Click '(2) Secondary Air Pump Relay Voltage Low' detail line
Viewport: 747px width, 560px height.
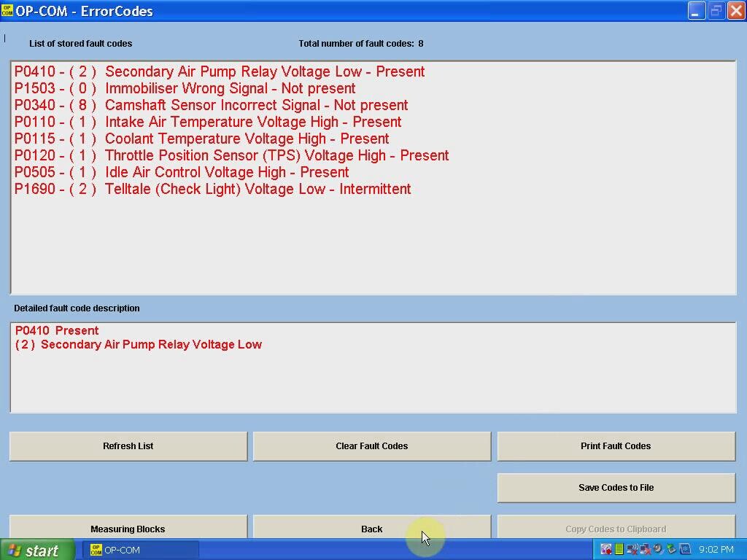coord(138,344)
